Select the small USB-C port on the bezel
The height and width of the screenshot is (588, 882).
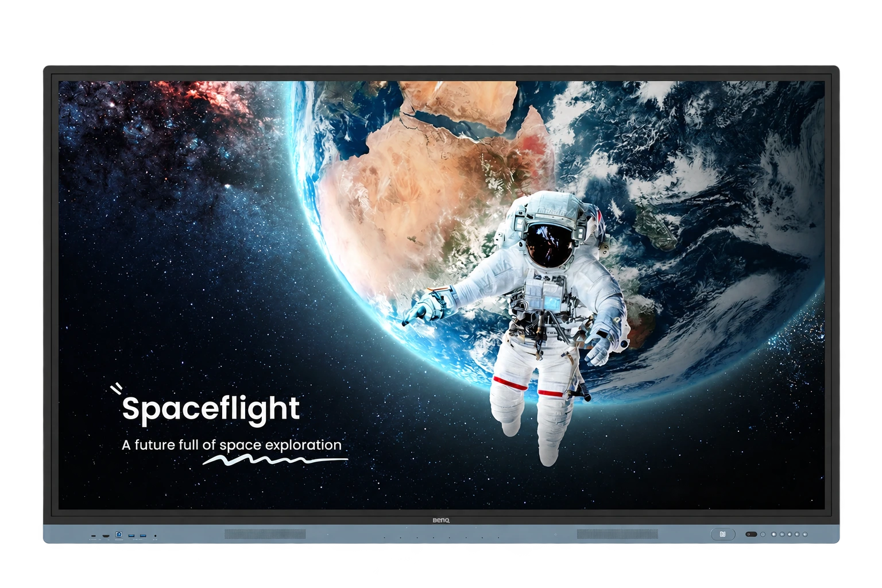(x=94, y=536)
